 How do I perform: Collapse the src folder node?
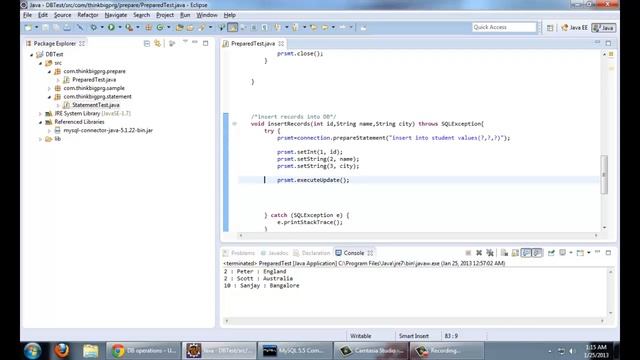point(40,63)
